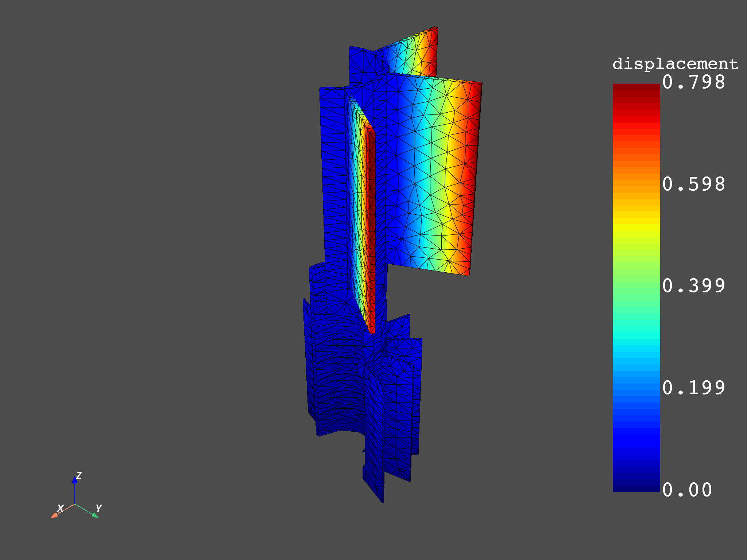Click the 0.199 scale label
Screen dimensions: 747x560
(x=693, y=388)
